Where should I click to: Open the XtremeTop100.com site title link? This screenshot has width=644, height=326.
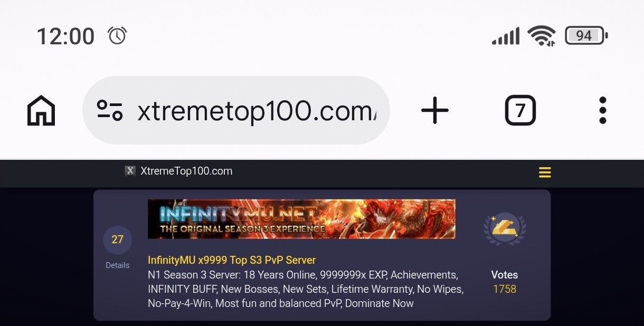(x=186, y=171)
